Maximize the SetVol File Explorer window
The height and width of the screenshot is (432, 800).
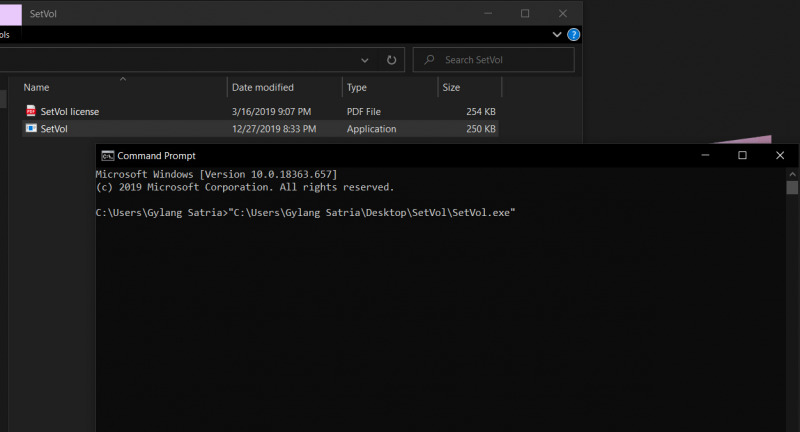pos(525,13)
